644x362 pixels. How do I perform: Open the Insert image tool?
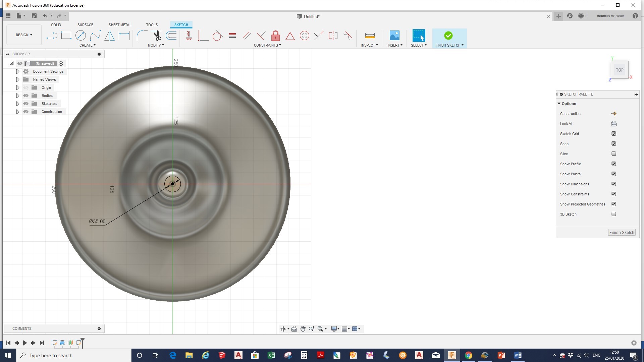(x=394, y=36)
